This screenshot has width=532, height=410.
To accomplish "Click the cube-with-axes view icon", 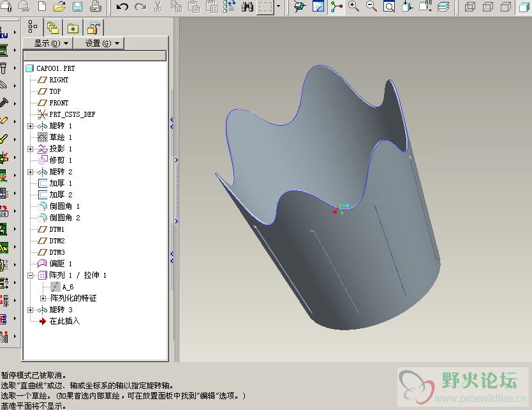I will pos(300,6).
